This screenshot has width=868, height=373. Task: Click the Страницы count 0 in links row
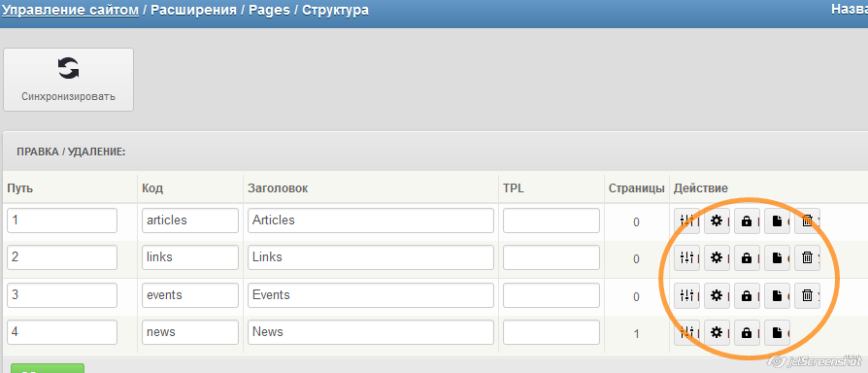pyautogui.click(x=636, y=259)
